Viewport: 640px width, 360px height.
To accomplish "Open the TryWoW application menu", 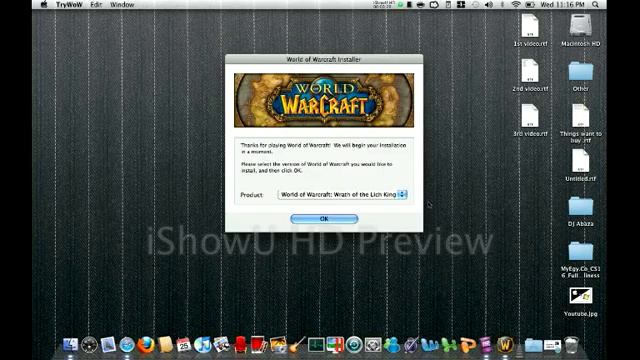I will [69, 4].
